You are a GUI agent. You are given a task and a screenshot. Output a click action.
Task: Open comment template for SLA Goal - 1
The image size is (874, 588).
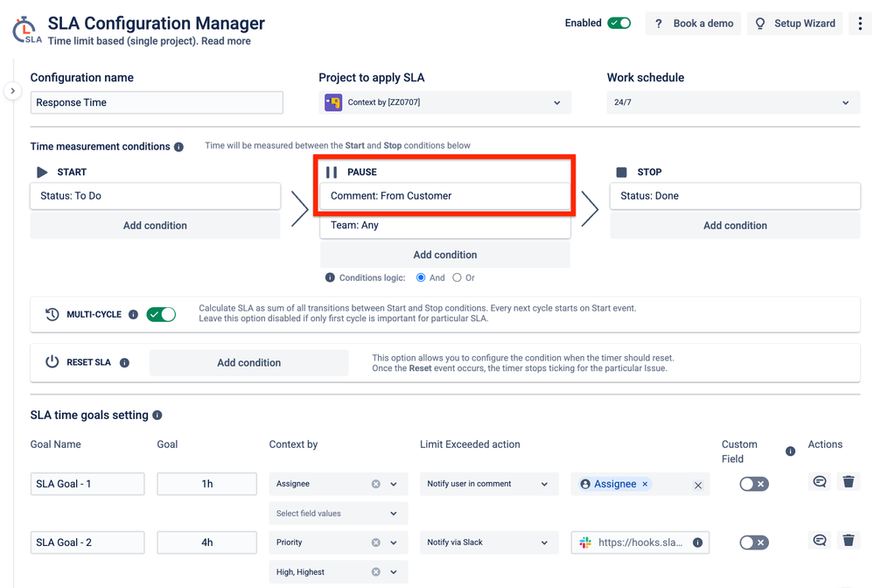pos(820,481)
